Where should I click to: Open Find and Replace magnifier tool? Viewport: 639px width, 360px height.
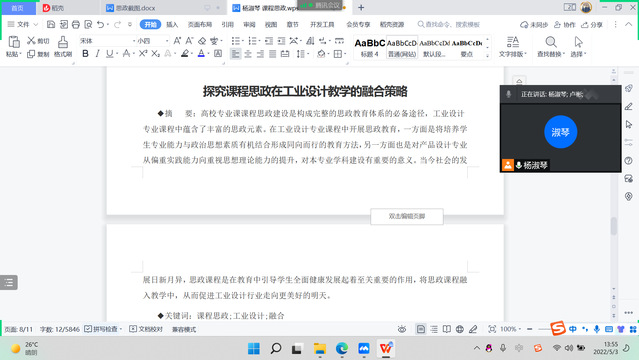(551, 46)
